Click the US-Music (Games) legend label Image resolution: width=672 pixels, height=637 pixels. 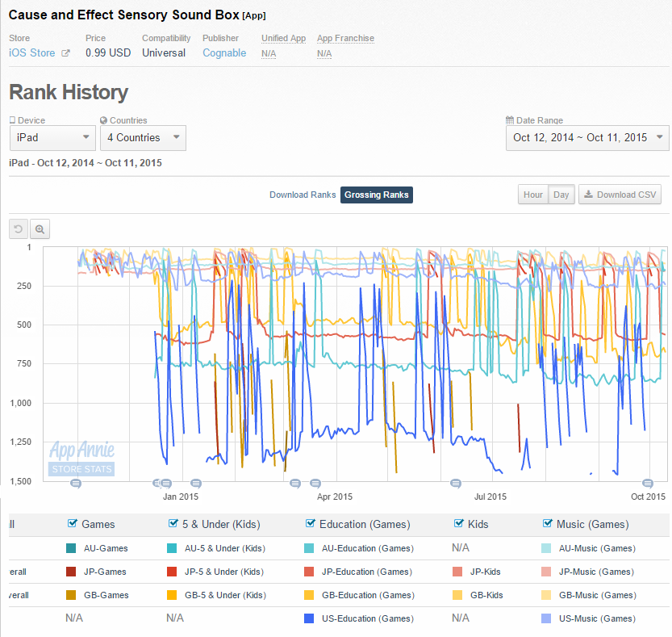pos(597,618)
